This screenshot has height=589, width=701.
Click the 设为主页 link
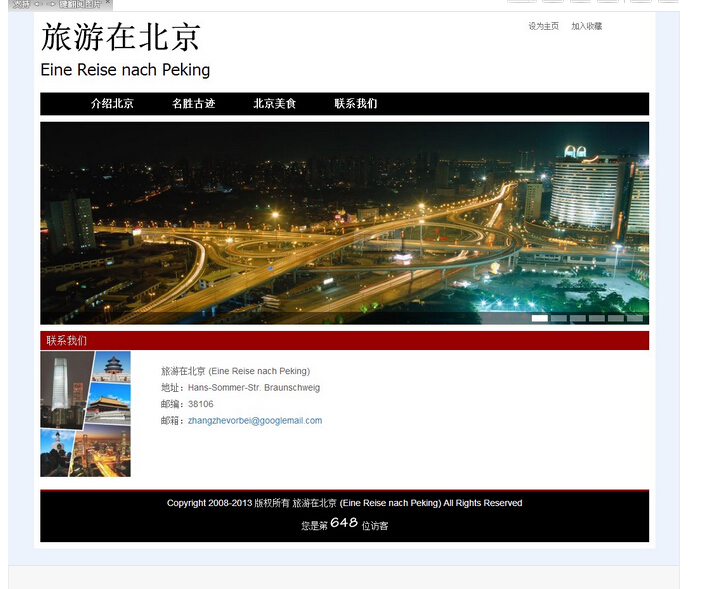point(543,26)
